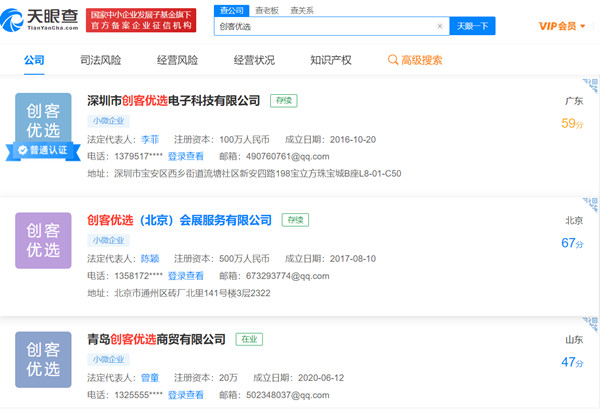Click the TianYanCha logo
Viewport: 600px width, 409px height.
click(39, 20)
